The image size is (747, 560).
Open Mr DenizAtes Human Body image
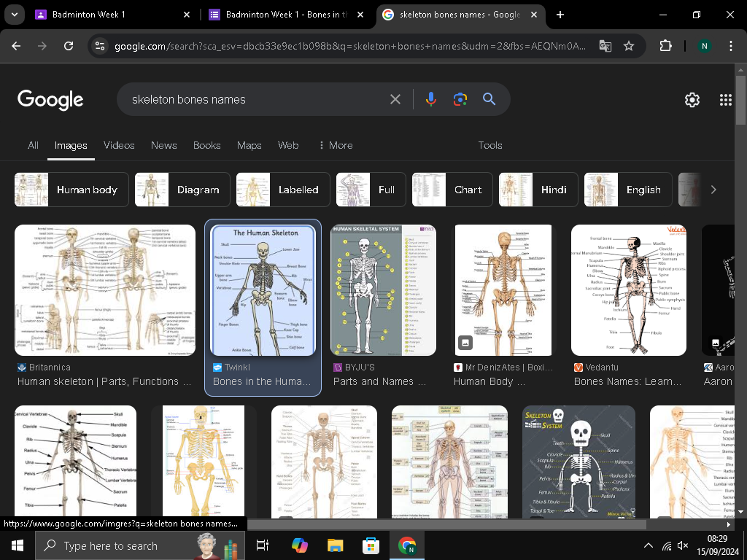(503, 290)
